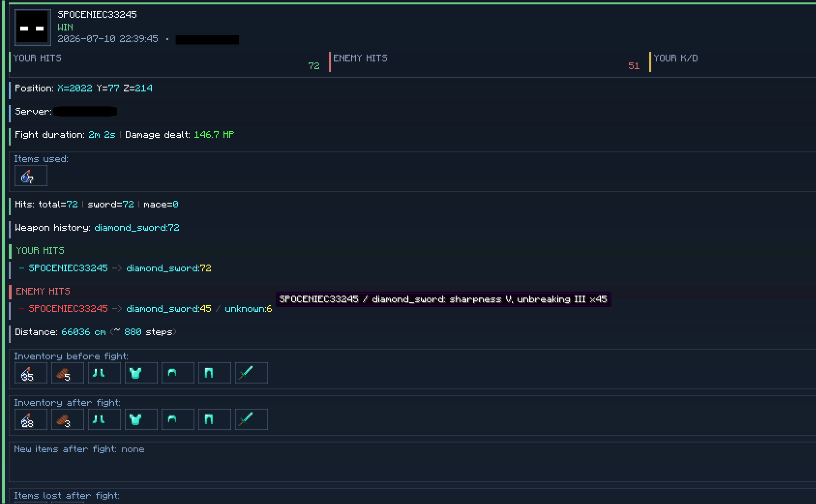Viewport: 816px width, 504px height.
Task: Select potion stack of 35 before fight
Action: click(x=31, y=373)
